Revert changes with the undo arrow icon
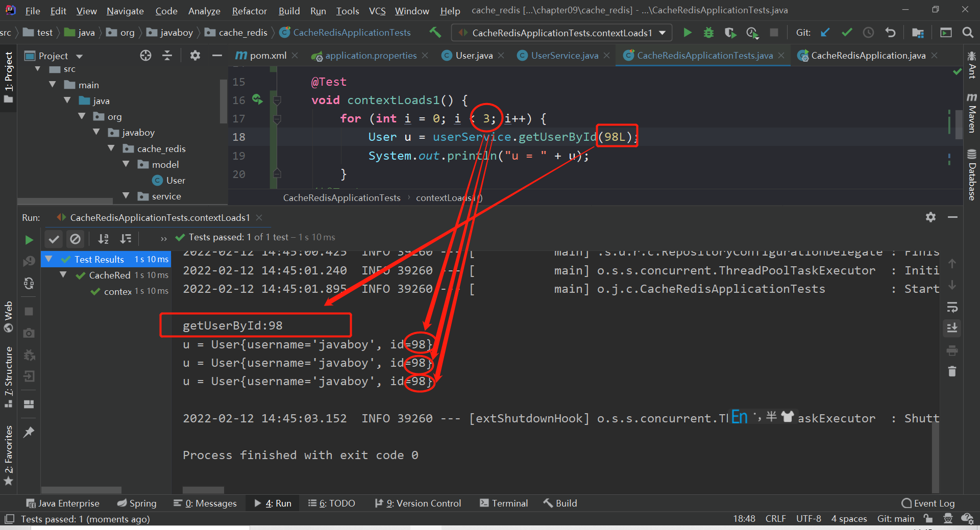The height and width of the screenshot is (530, 980). pos(890,33)
